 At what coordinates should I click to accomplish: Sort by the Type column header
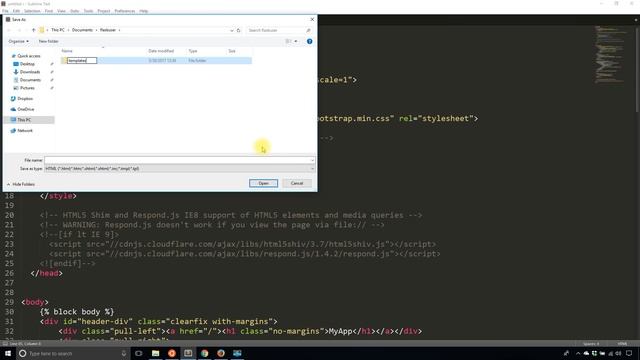click(x=193, y=51)
